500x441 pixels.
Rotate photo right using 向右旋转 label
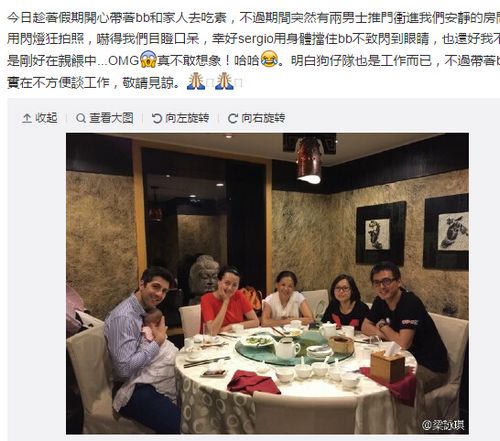(263, 118)
